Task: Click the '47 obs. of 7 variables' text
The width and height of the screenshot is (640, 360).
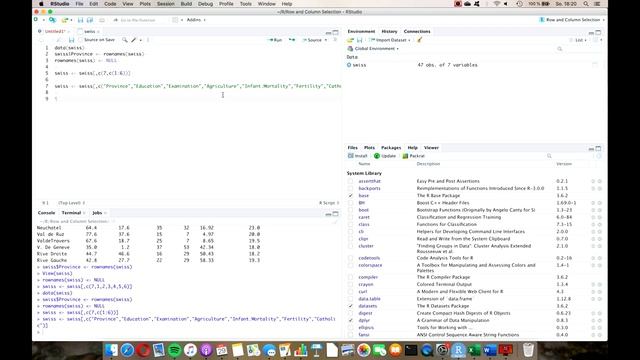Action: (x=447, y=65)
